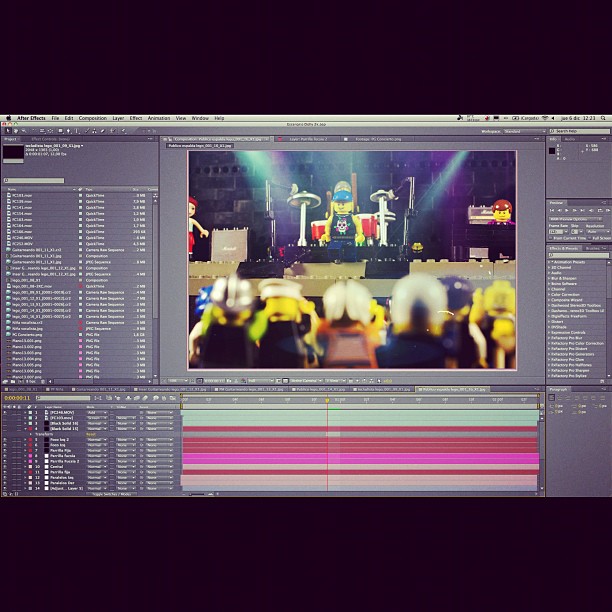This screenshot has width=612, height=612.
Task: Click the Wi-Fi status icon
Action: [x=545, y=118]
